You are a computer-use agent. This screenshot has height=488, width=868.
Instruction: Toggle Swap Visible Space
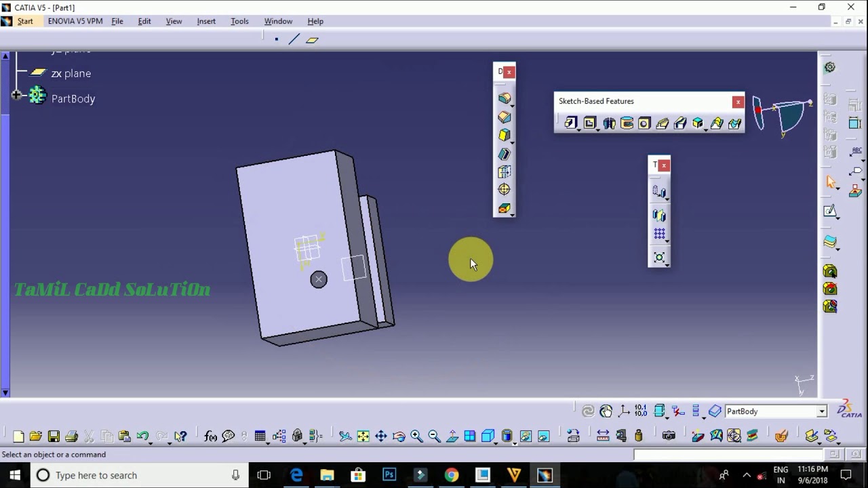[x=543, y=436]
